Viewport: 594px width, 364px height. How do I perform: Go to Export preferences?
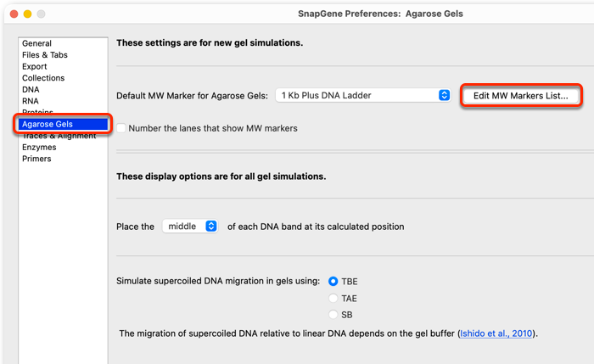[x=35, y=66]
